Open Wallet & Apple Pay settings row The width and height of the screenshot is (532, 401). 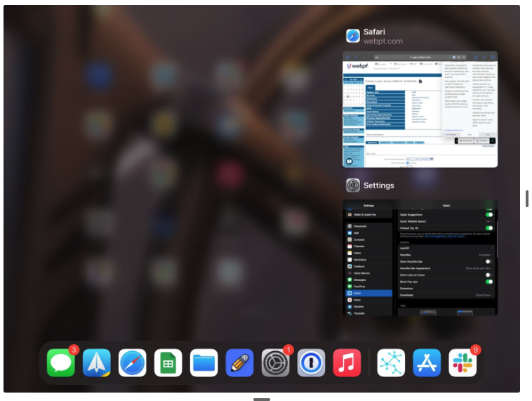click(368, 215)
